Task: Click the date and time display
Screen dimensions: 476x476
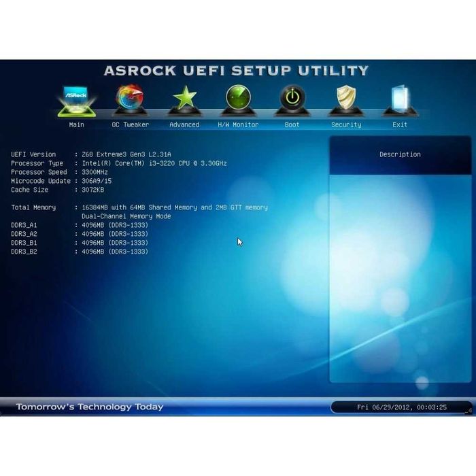Action: [402, 407]
